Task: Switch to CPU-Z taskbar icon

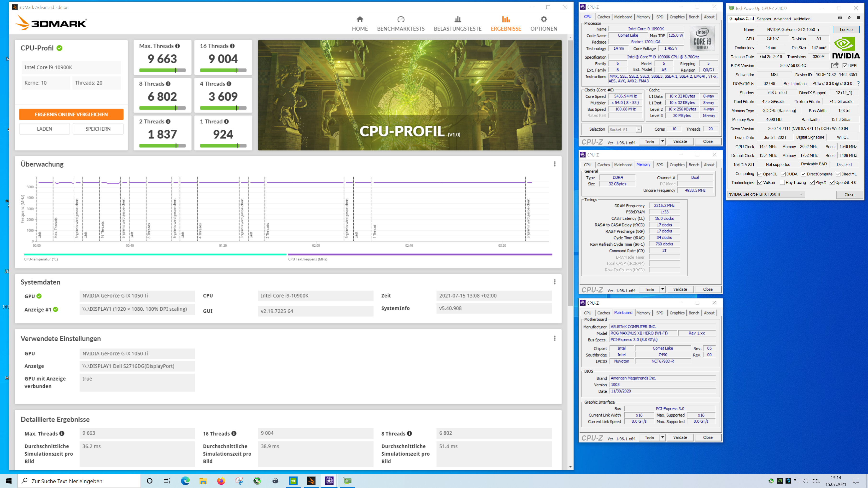Action: (329, 481)
